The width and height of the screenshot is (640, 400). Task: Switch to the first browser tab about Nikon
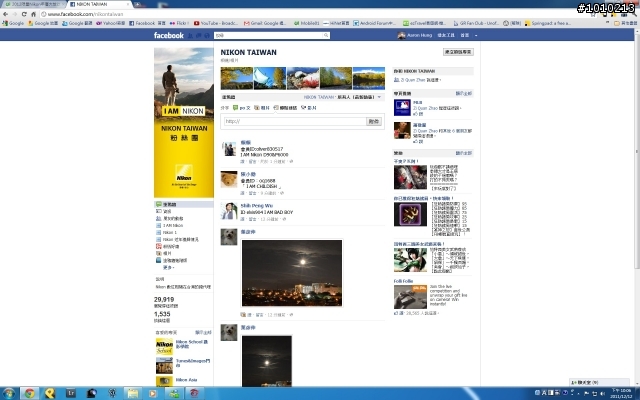click(33, 4)
